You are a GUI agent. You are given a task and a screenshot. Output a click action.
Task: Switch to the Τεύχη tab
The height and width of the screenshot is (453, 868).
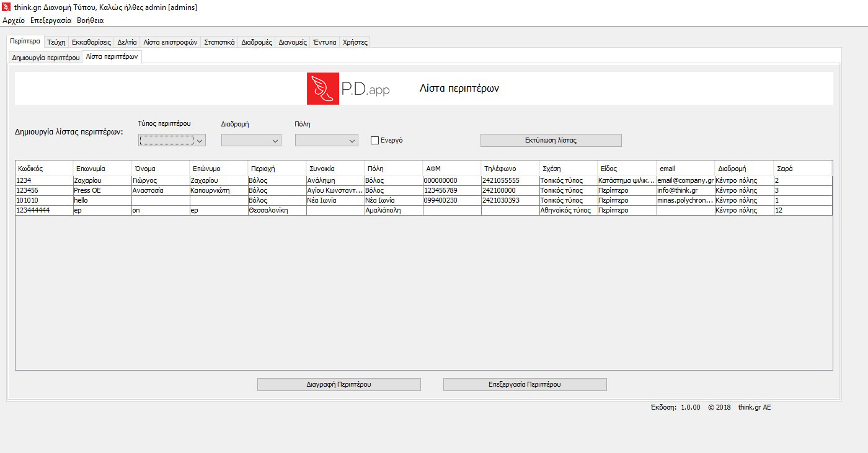(56, 42)
